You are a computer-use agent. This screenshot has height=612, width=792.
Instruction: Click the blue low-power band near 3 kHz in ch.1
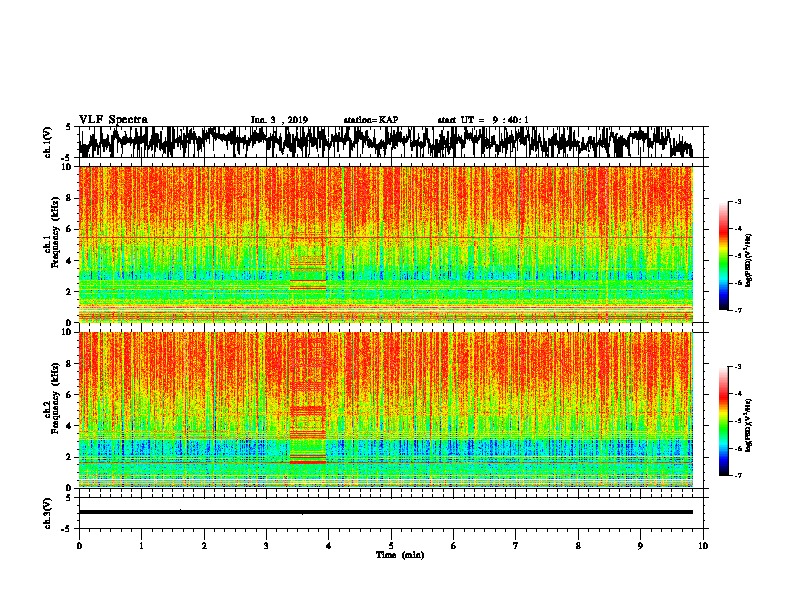coord(386,275)
